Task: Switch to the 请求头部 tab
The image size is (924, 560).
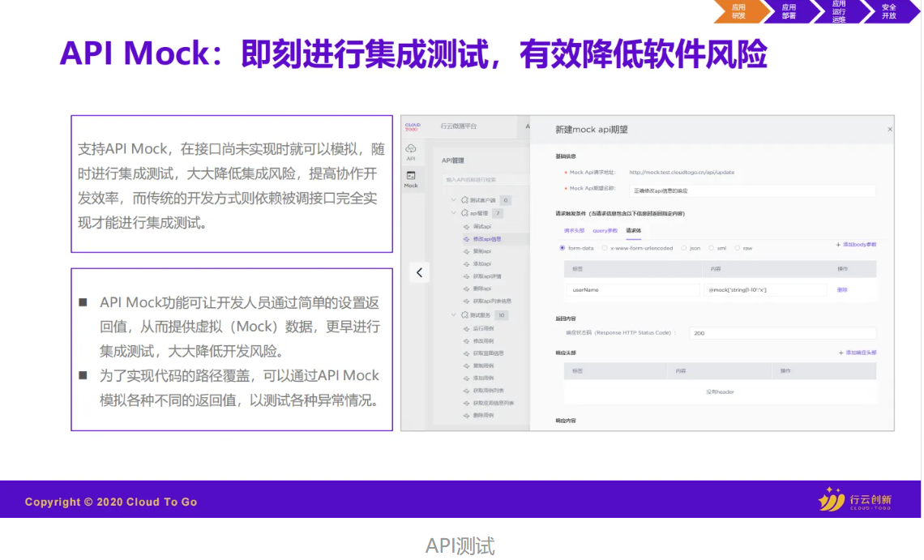Action: (573, 231)
